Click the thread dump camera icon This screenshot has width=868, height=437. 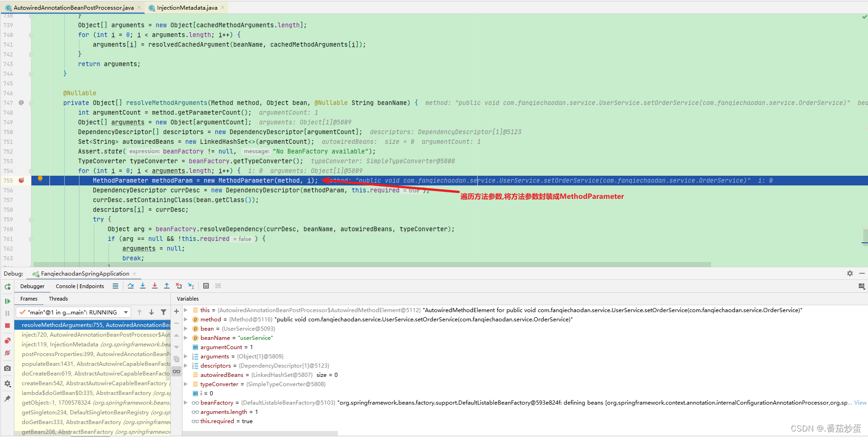coord(7,369)
